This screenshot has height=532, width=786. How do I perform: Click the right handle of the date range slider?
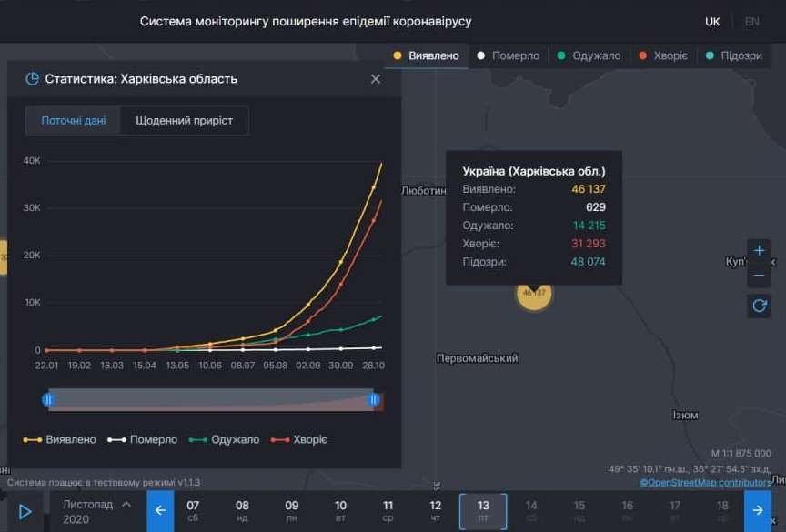tap(373, 399)
